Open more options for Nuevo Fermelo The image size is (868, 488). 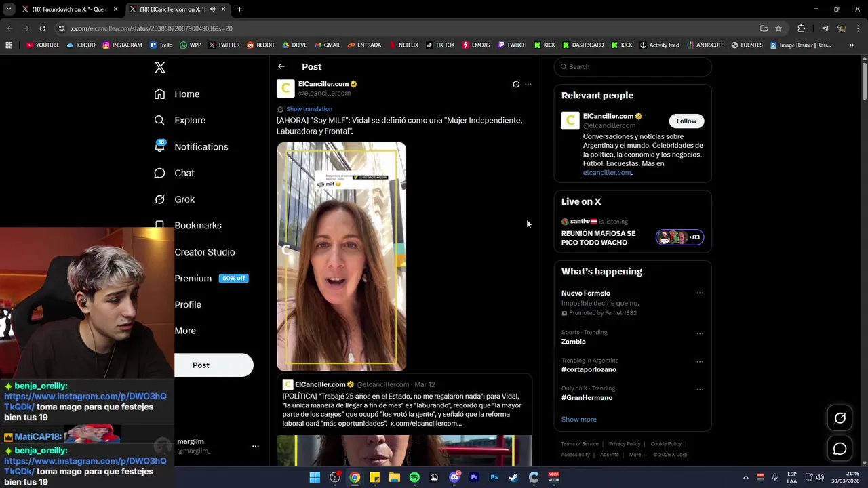[x=700, y=293]
